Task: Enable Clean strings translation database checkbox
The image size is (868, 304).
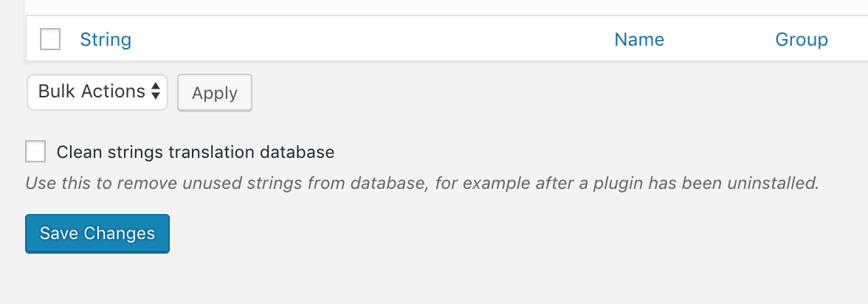Action: tap(35, 152)
